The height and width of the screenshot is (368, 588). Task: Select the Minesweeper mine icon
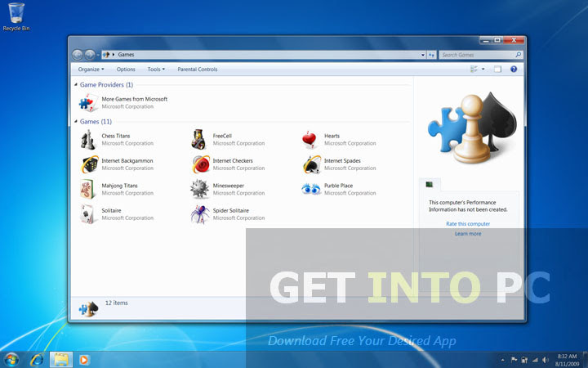199,189
